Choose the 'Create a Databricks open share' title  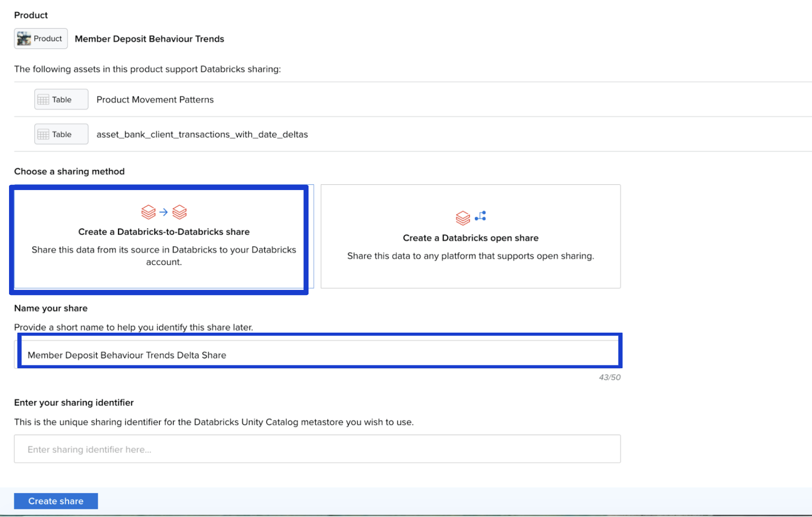(x=470, y=238)
